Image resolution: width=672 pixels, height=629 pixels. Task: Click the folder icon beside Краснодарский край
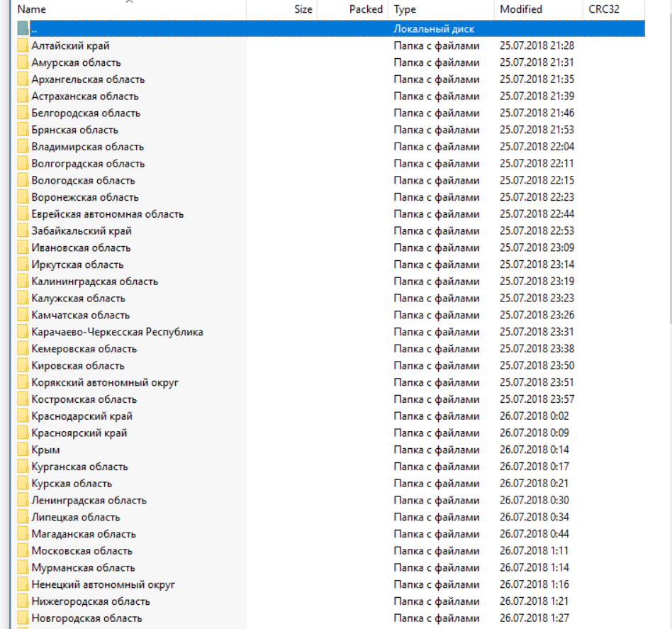coord(23,416)
